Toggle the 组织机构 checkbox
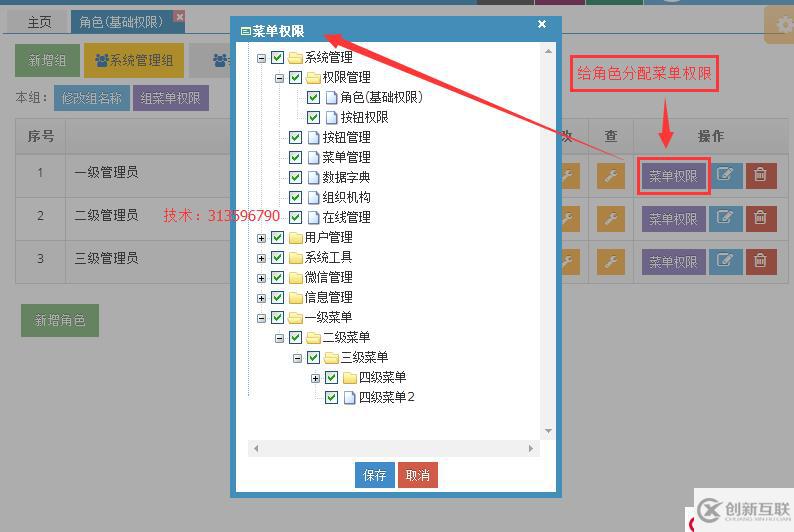Screen dimensions: 794x532 (295, 198)
